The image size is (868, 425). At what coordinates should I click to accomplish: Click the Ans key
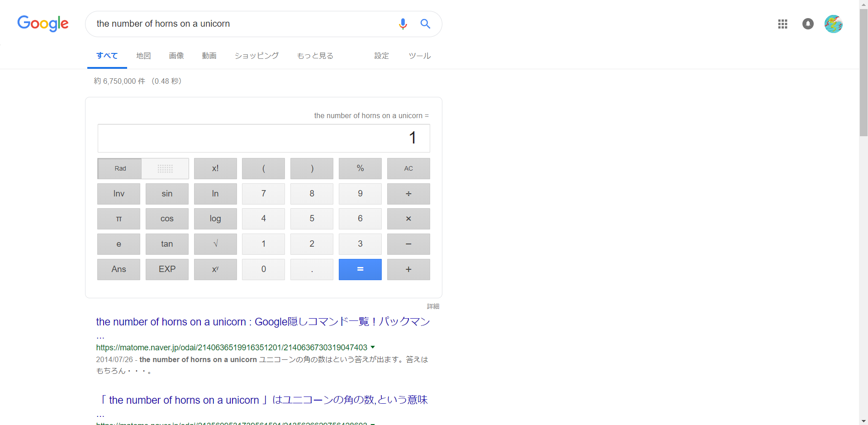(x=119, y=269)
